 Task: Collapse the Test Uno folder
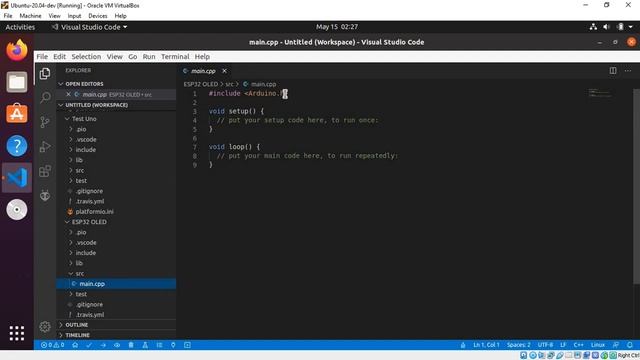pos(116,119)
